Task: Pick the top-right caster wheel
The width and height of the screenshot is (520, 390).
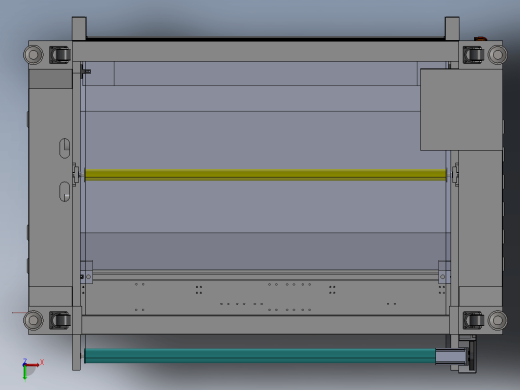Action: click(473, 55)
